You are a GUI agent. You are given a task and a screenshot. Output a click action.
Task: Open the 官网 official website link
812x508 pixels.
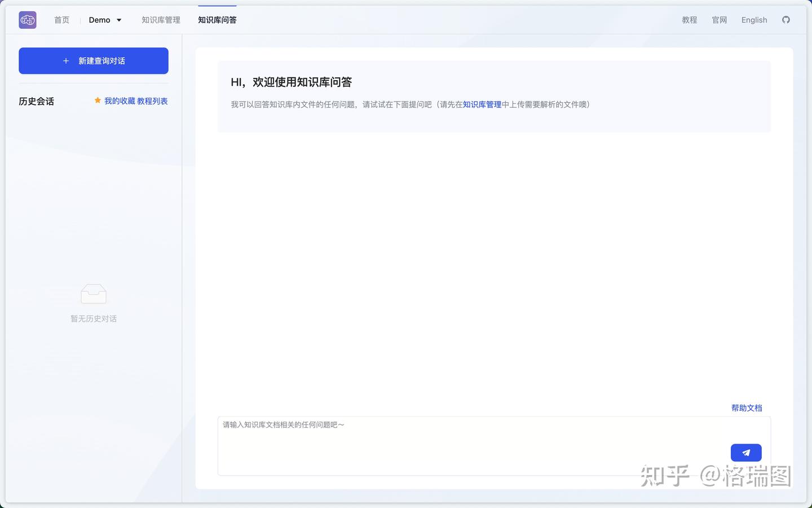pos(718,20)
